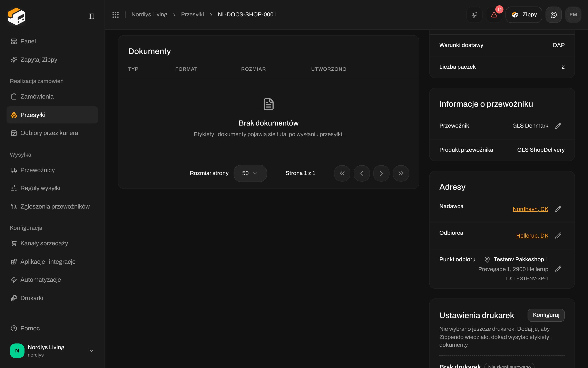588x368 pixels.
Task: Open Zapytaj Zippy in the sidebar
Action: (x=52, y=60)
